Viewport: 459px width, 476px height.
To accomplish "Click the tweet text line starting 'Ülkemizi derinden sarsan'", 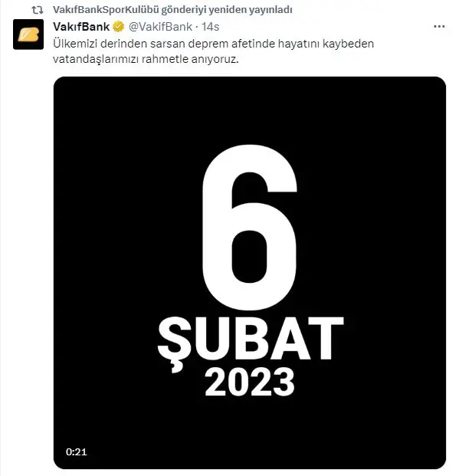I will click(214, 44).
